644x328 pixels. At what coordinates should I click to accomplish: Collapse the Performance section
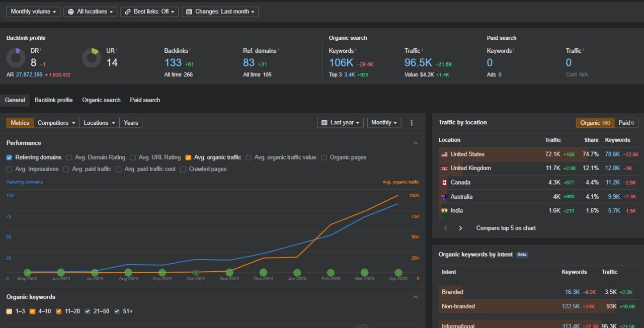(x=416, y=143)
